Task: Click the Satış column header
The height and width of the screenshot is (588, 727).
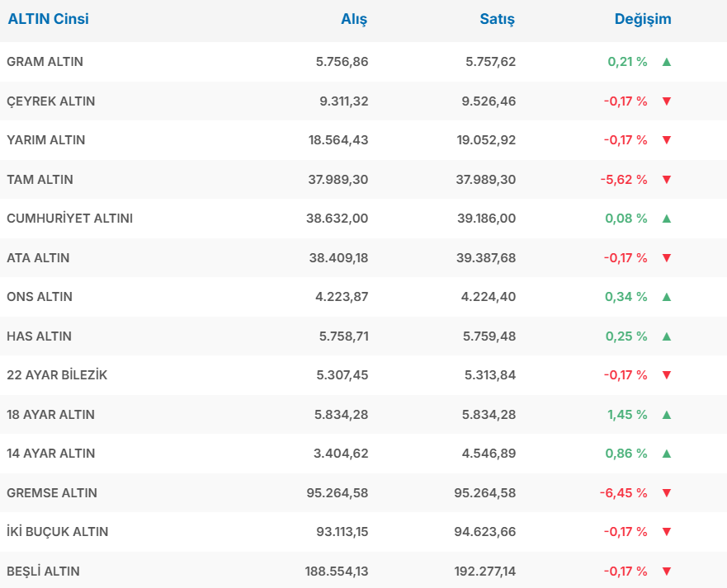Action: click(497, 19)
